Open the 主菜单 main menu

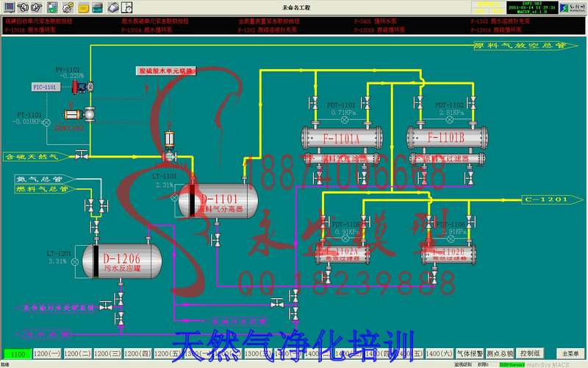570,353
